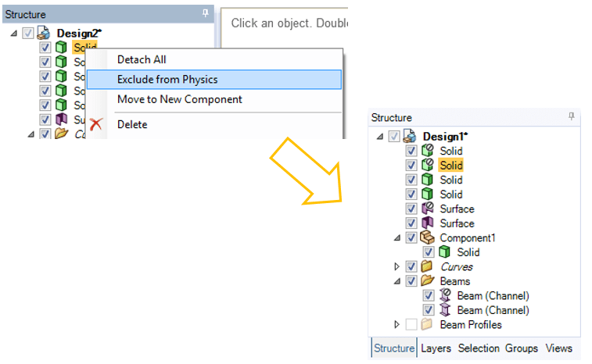The height and width of the screenshot is (364, 592).
Task: Toggle the highlighted Solid checkbox in Design1
Action: 411,166
